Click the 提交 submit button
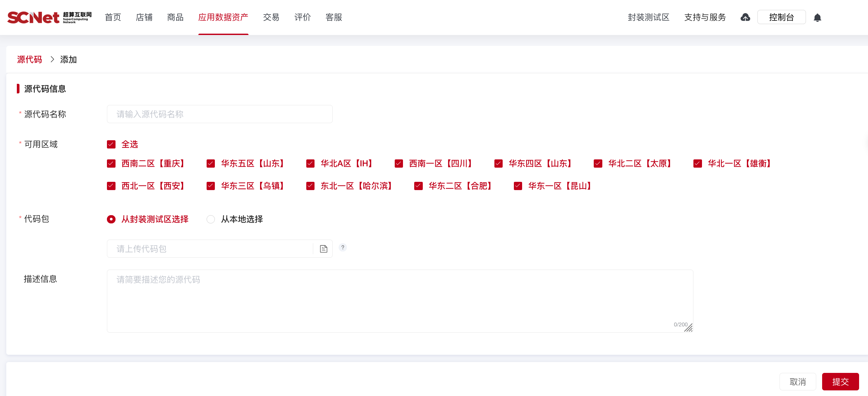 [840, 381]
